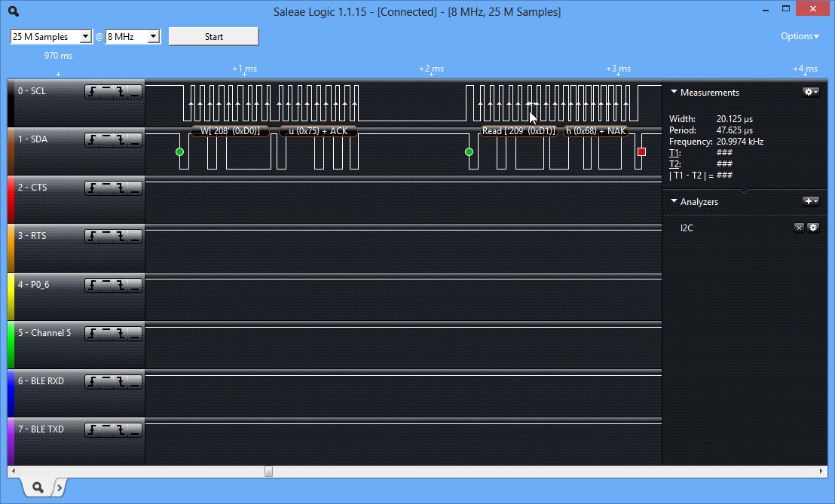Set low level trigger on RTS channel
The width and height of the screenshot is (835, 504).
(x=135, y=237)
